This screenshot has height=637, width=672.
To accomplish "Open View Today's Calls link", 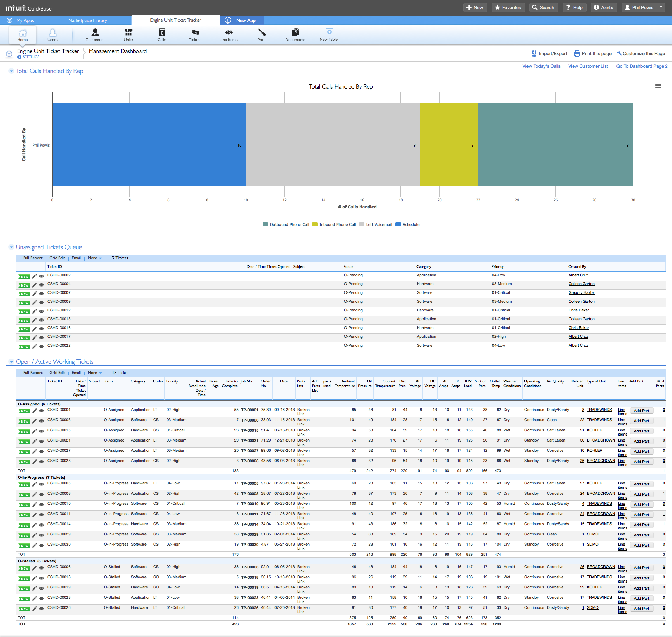I will click(x=541, y=66).
